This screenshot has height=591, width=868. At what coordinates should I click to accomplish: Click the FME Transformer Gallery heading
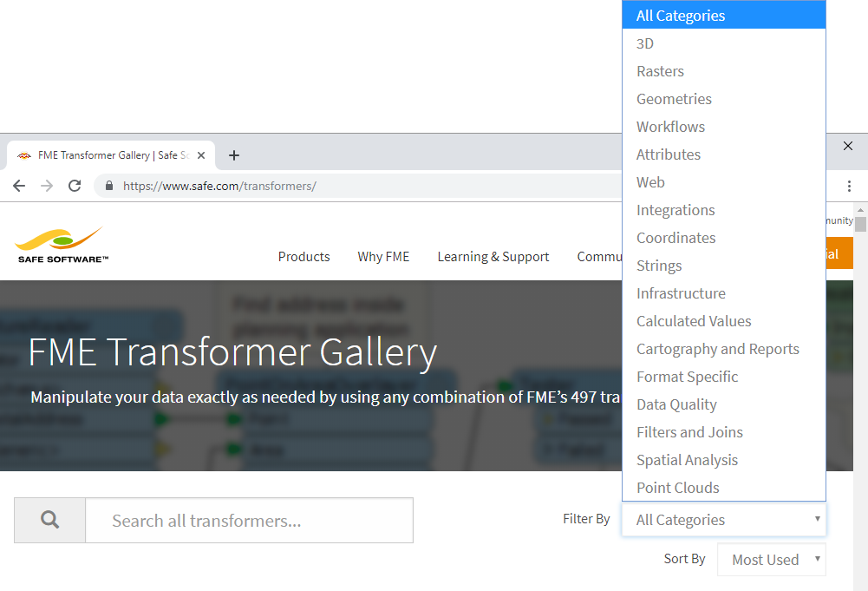(x=232, y=352)
